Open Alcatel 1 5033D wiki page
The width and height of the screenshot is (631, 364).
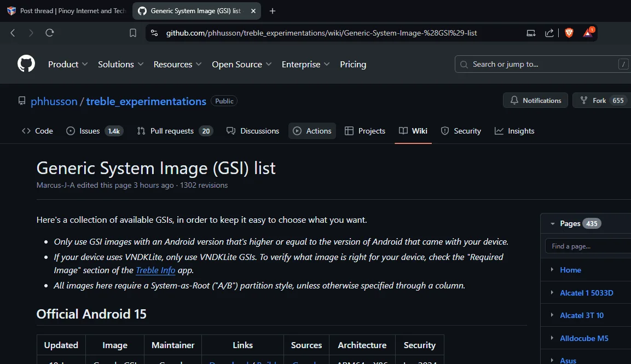(x=586, y=293)
